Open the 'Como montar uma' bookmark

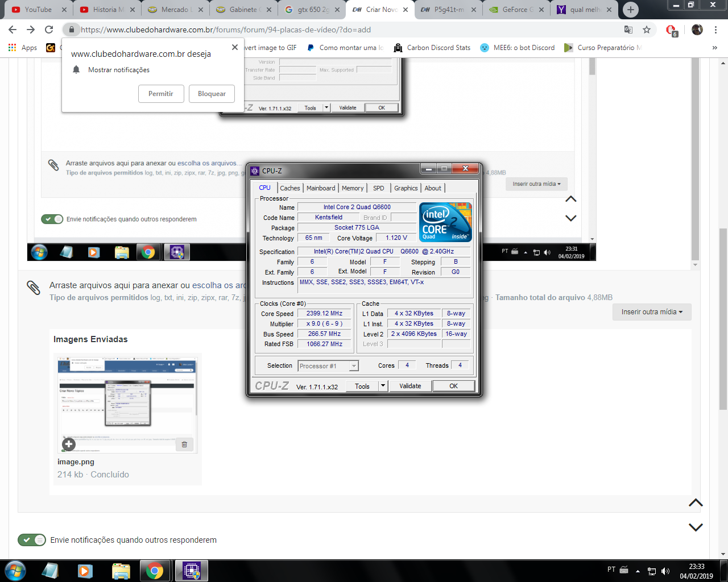[x=345, y=48]
